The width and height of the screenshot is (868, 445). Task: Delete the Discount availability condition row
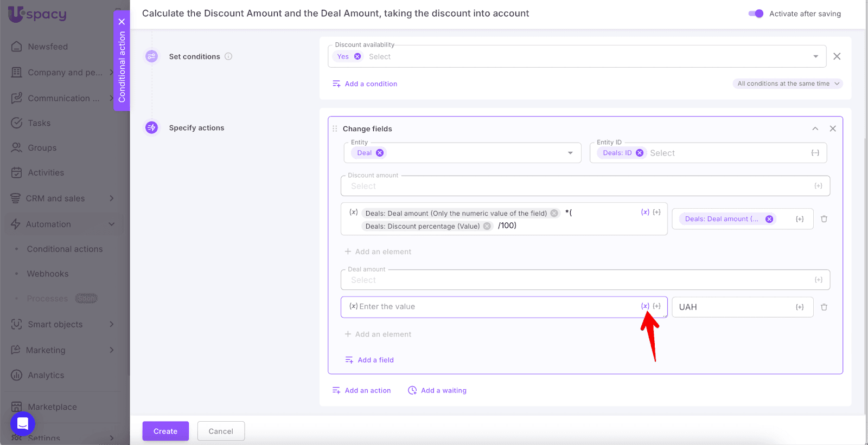837,56
